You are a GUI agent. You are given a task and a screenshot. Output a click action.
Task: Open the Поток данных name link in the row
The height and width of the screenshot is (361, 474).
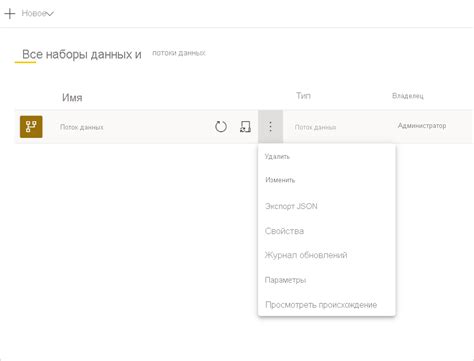(x=82, y=127)
